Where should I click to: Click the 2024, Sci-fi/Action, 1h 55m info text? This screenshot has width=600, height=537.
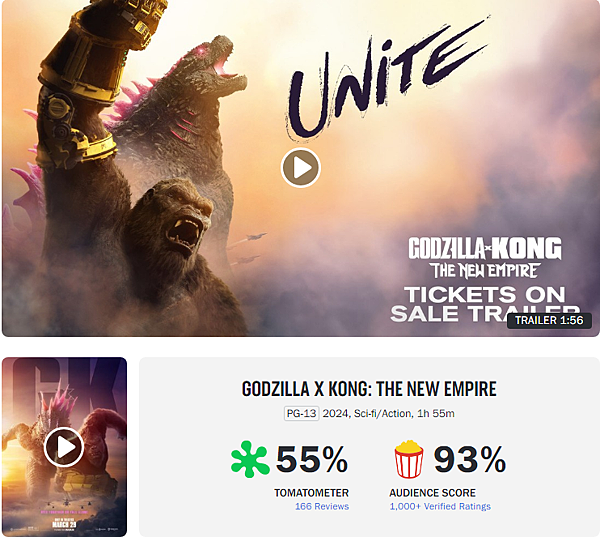pyautogui.click(x=388, y=413)
